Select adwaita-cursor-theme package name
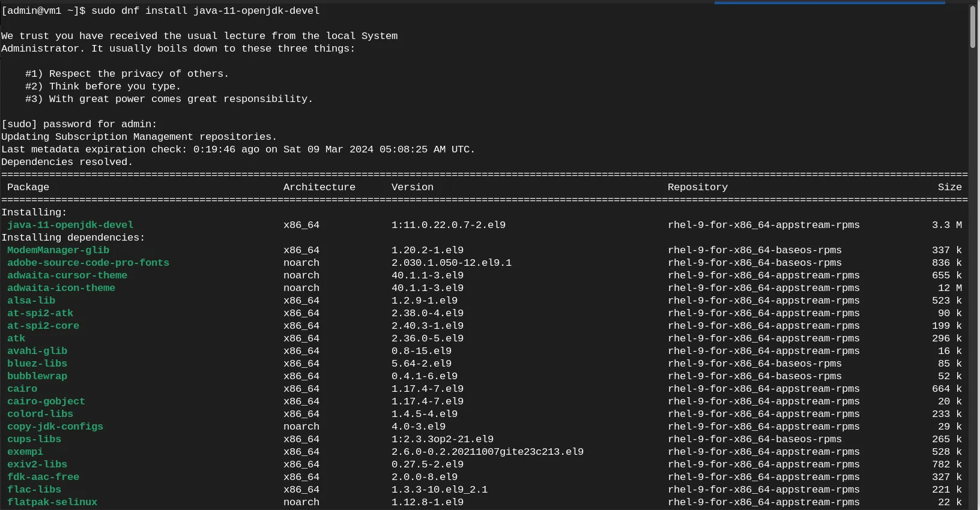 [x=67, y=275]
